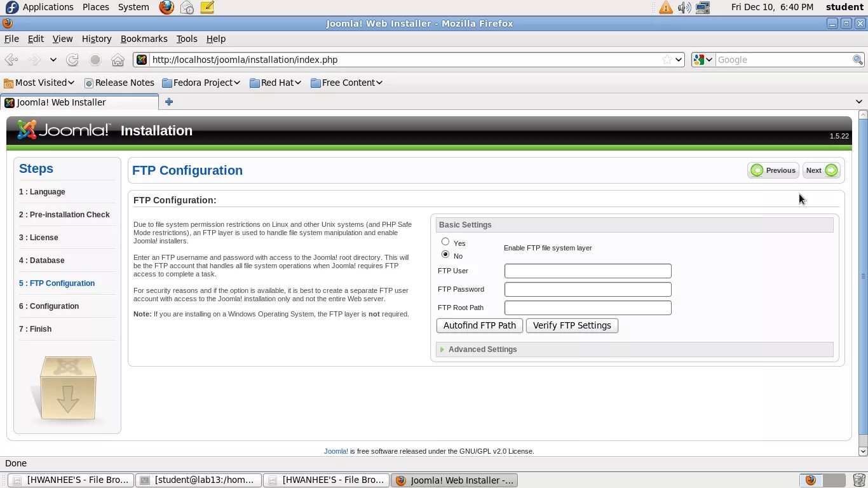The width and height of the screenshot is (868, 488).
Task: Open the Fedora Project bookmarks folder
Action: (201, 83)
